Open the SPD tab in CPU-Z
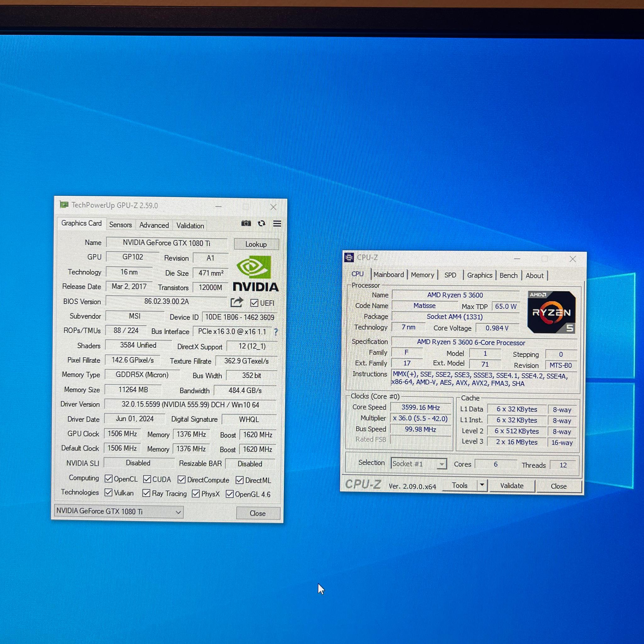Screen dimensions: 644x644 click(x=450, y=275)
